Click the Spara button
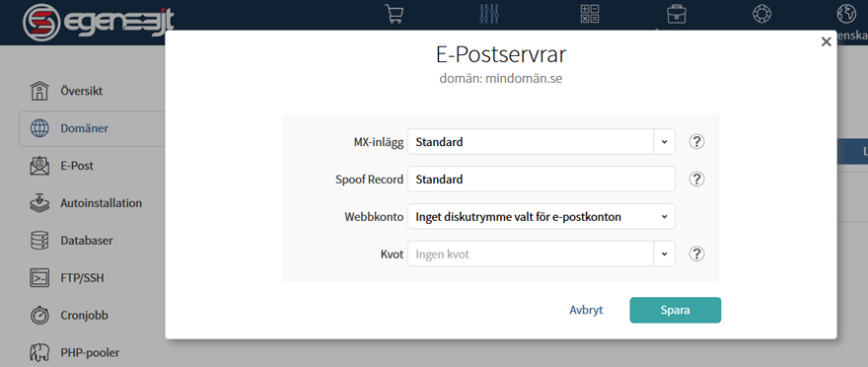The width and height of the screenshot is (868, 367). (676, 310)
